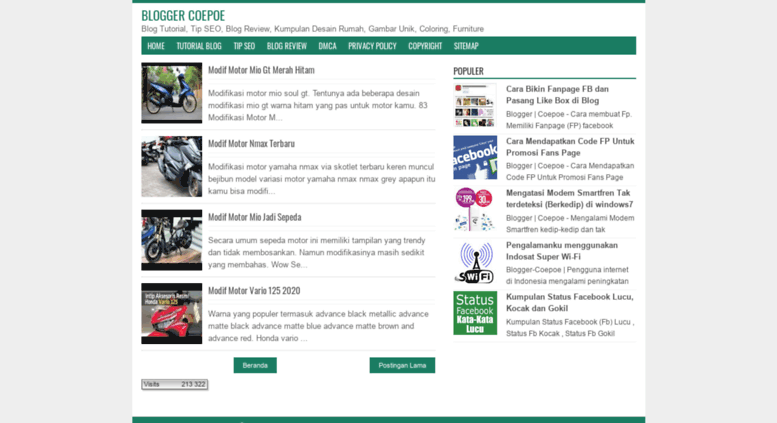Screen dimensions: 777x423
Task: Open Mengatasi Modem Smartfren popular post
Action: 569,199
